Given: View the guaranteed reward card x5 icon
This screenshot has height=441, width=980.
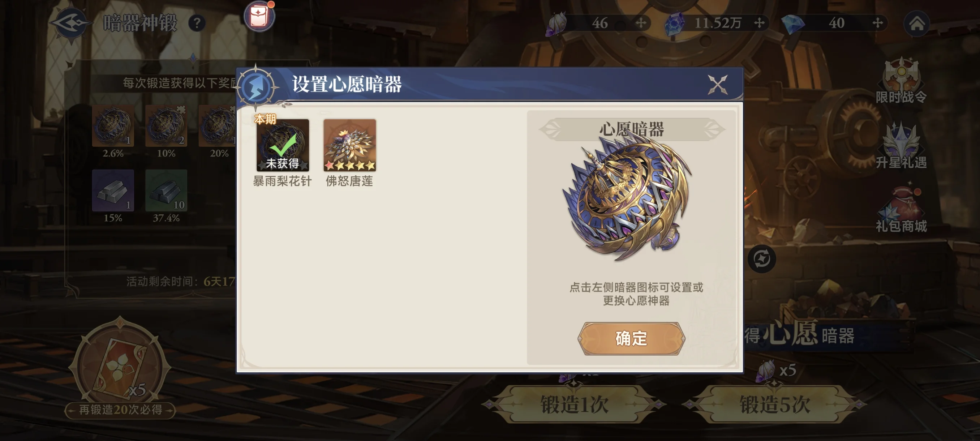Looking at the screenshot, I should pos(120,365).
